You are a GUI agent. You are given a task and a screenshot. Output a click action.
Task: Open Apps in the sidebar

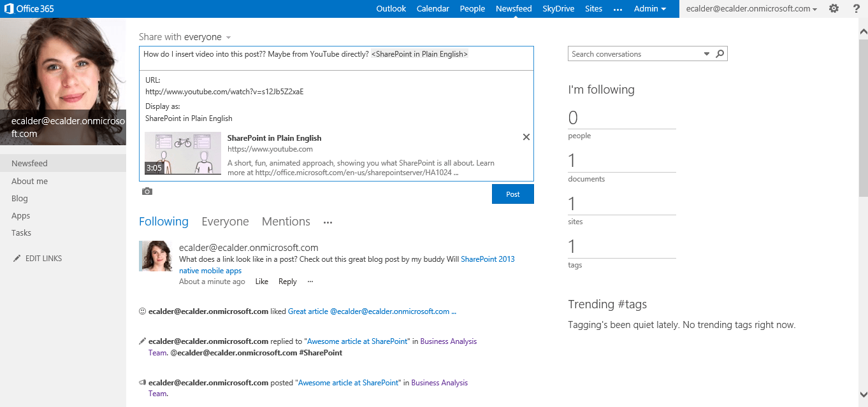coord(21,216)
